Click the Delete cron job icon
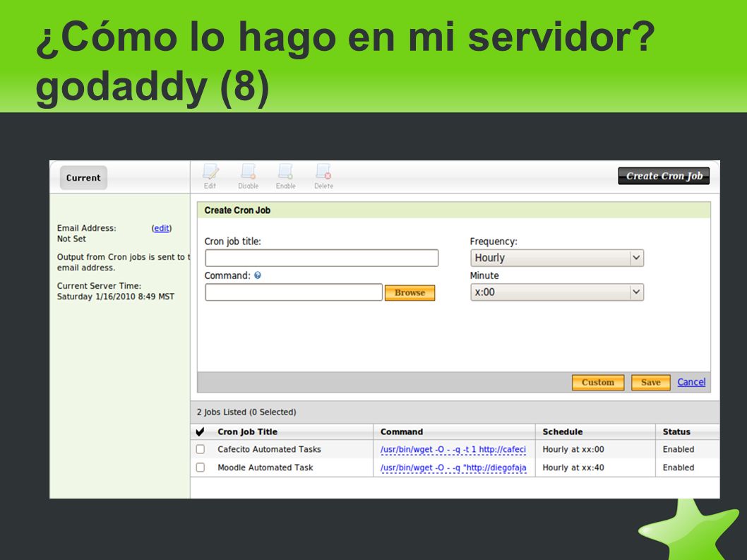This screenshot has width=747, height=560. click(323, 177)
